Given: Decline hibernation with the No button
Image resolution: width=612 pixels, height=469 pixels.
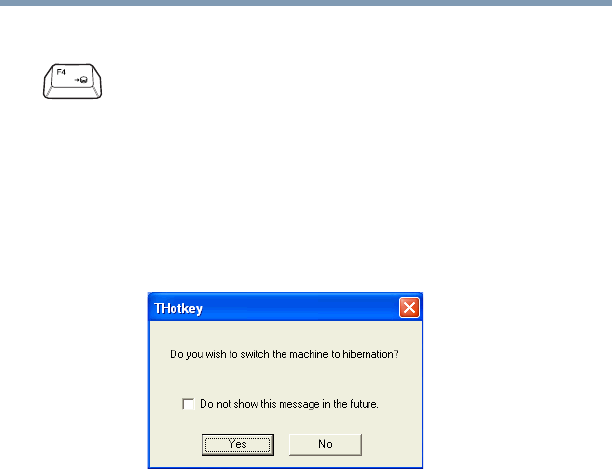Looking at the screenshot, I should point(325,444).
